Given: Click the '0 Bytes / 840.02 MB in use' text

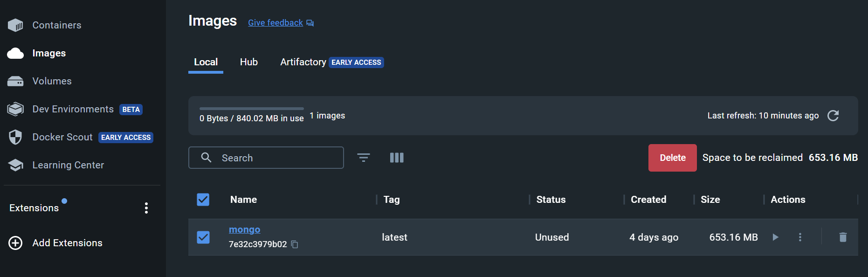Looking at the screenshot, I should pyautogui.click(x=252, y=118).
